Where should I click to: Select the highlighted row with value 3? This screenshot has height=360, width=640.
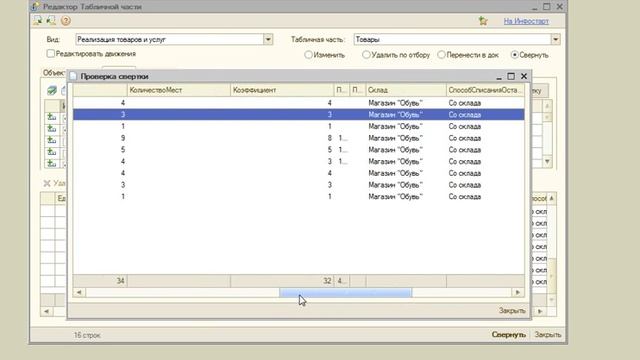[299, 115]
